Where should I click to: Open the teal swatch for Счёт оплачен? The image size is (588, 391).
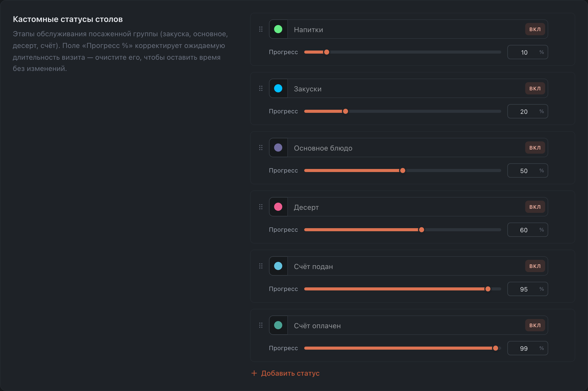pyautogui.click(x=278, y=325)
